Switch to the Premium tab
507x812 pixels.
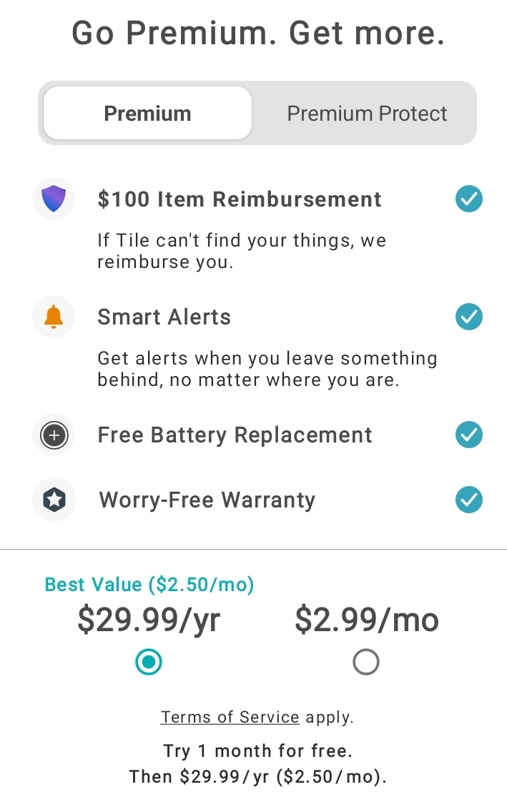coord(147,114)
